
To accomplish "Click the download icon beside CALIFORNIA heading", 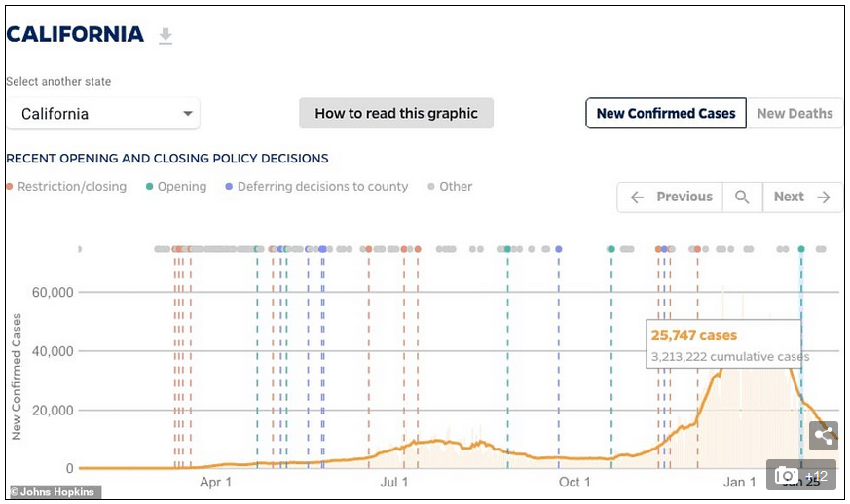I will (166, 36).
